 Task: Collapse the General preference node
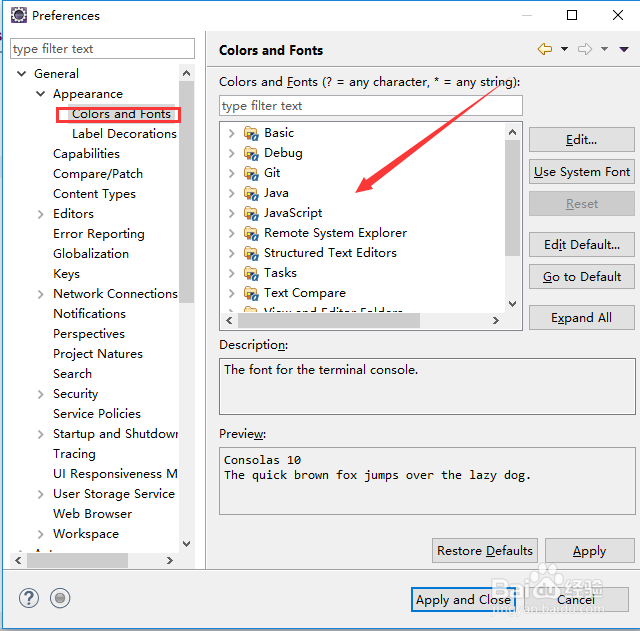click(22, 74)
